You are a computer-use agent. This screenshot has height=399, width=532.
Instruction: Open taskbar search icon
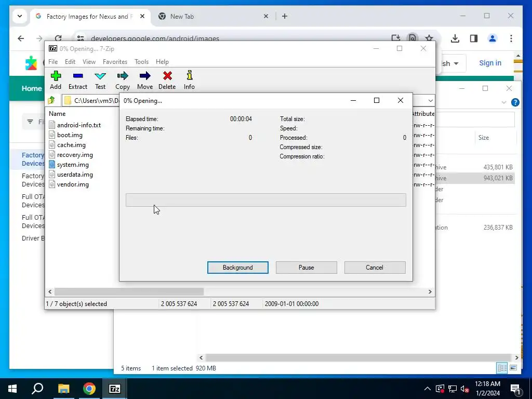37,389
